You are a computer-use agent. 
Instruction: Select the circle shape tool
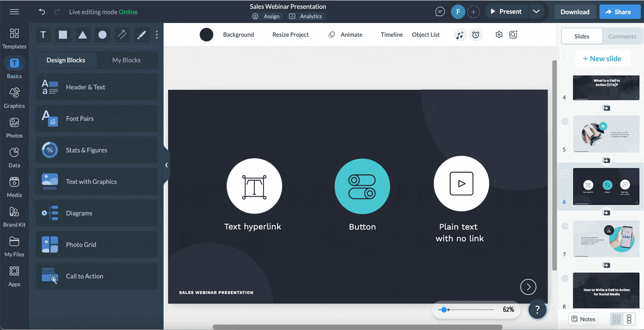click(103, 35)
